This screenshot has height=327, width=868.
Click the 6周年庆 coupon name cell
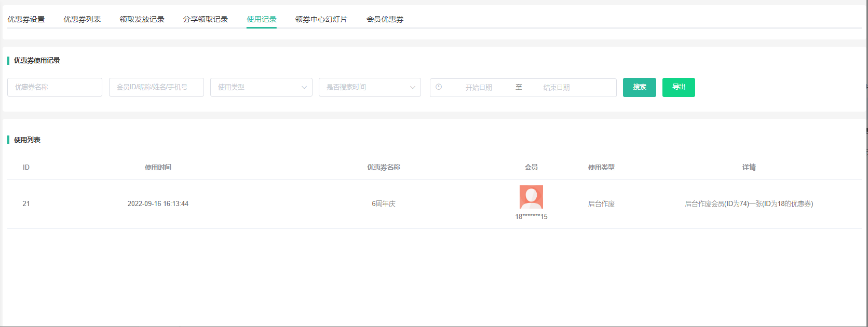[384, 204]
